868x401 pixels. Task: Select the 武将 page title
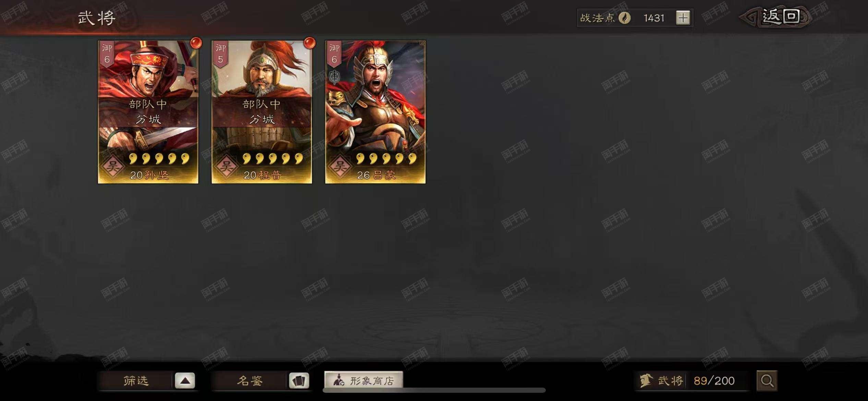click(97, 18)
